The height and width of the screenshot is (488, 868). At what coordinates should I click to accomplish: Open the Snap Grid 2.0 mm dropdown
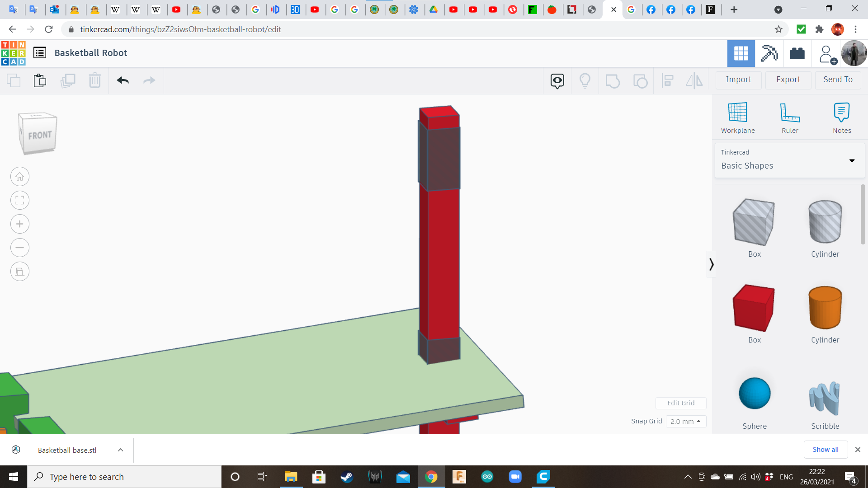[686, 421]
